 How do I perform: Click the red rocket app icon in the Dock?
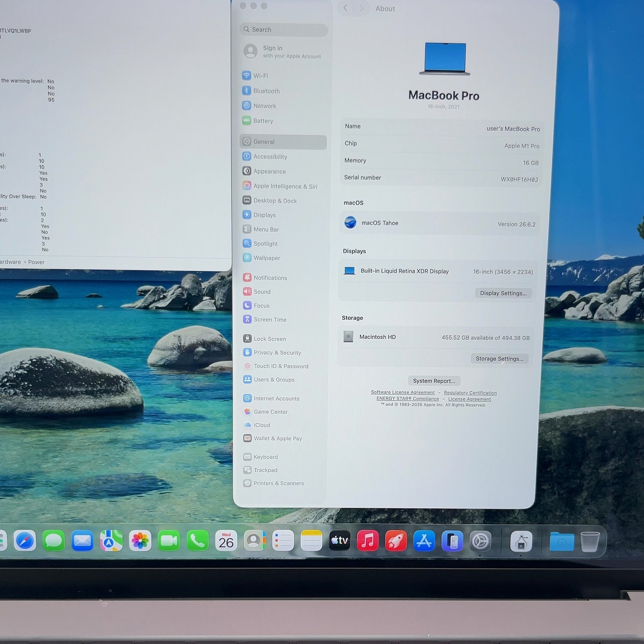tap(396, 541)
